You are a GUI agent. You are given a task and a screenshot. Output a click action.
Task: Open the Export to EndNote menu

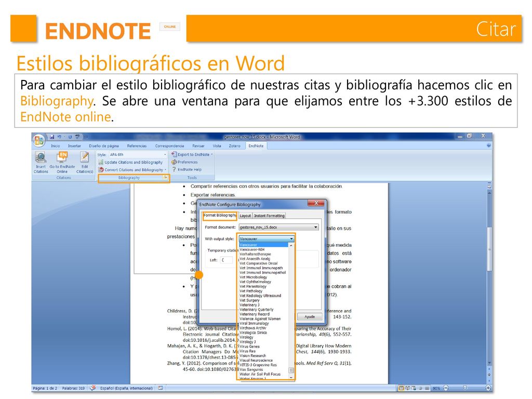coord(192,154)
